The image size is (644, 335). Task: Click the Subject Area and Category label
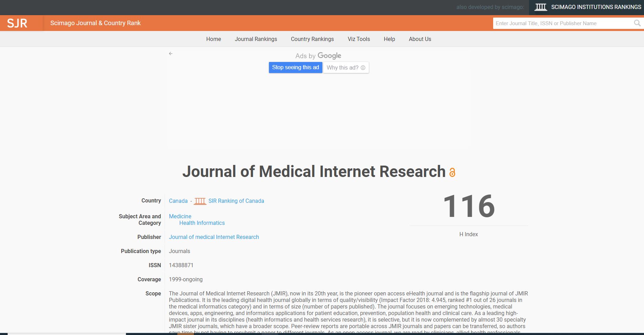[x=140, y=220]
